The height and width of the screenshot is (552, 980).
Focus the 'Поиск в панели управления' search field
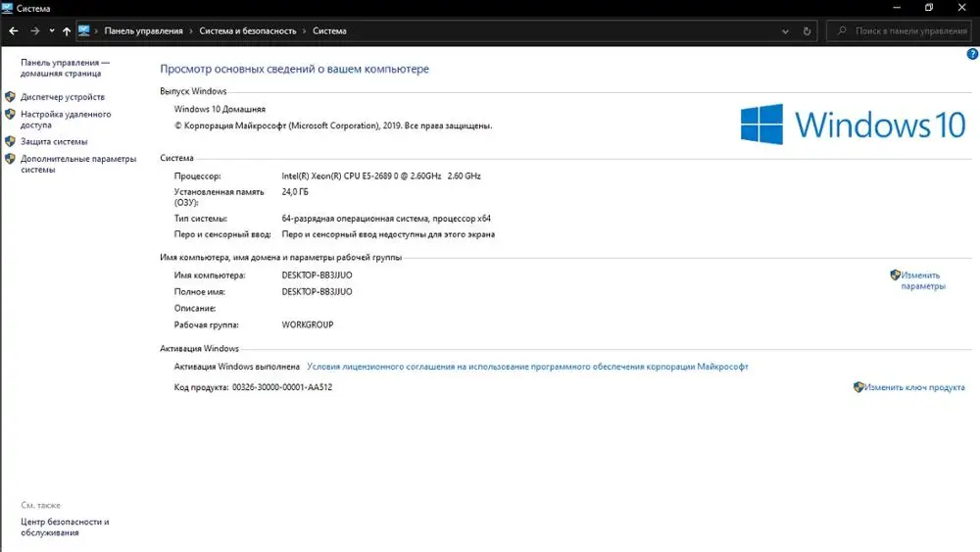click(x=899, y=30)
